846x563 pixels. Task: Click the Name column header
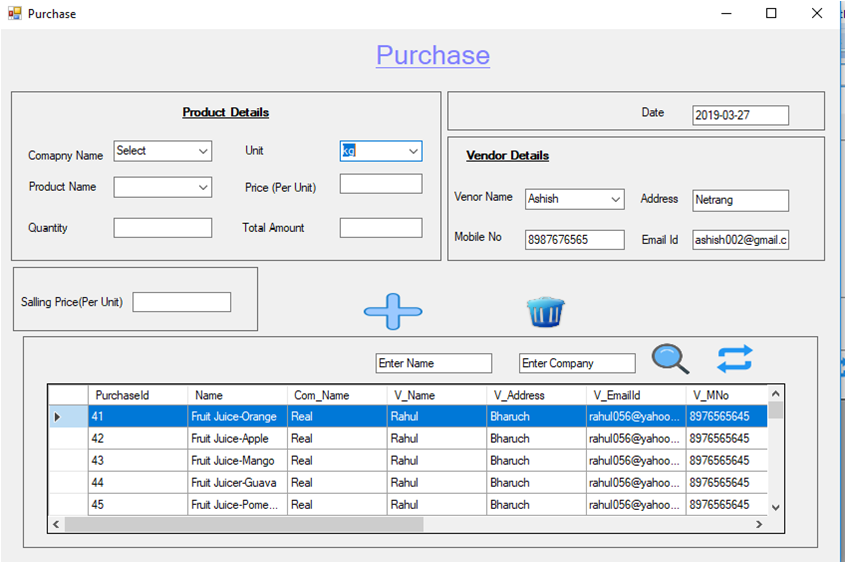pyautogui.click(x=237, y=395)
